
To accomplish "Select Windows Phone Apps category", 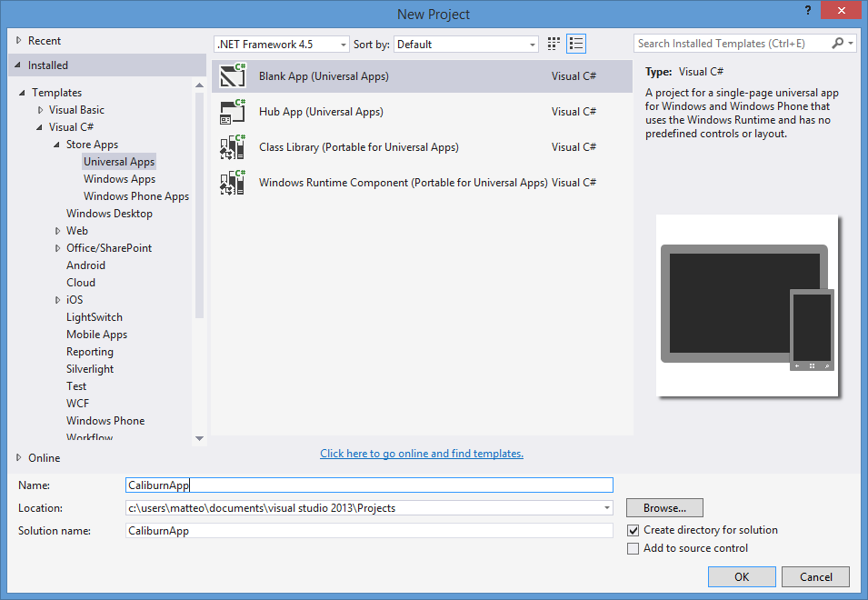I will (136, 196).
